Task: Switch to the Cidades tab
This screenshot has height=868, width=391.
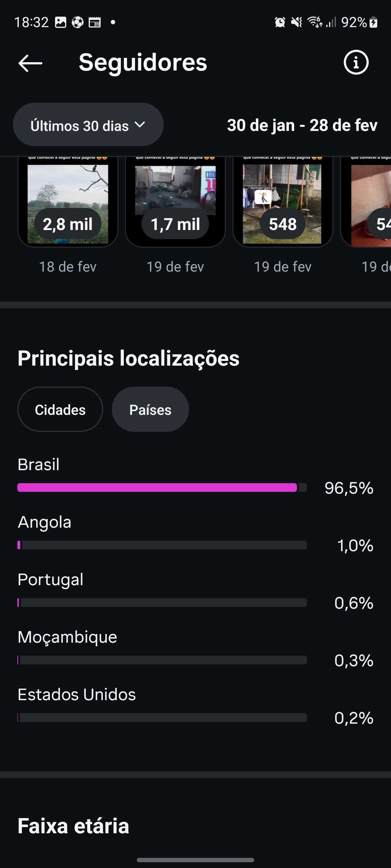Action: 60,409
